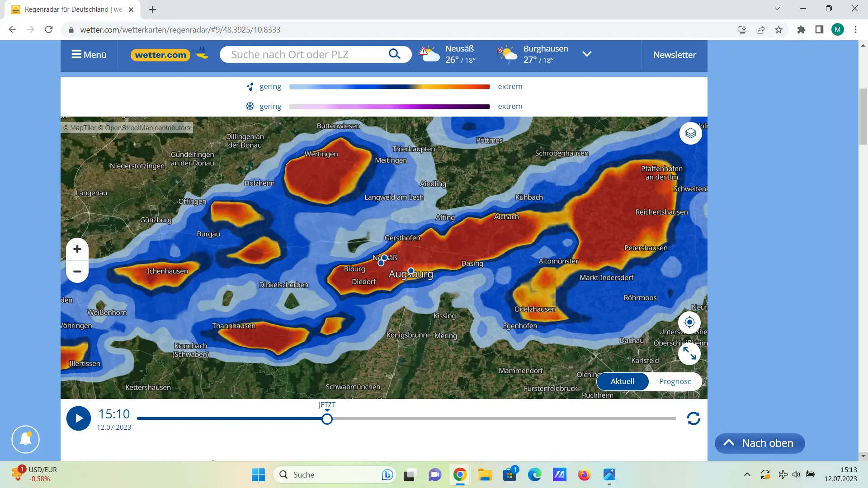Viewport: 868px width, 488px height.
Task: Click the Nach oben button
Action: [759, 443]
